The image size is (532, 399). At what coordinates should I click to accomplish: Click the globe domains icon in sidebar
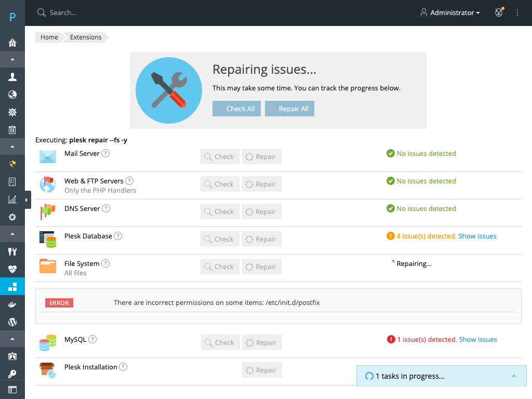click(12, 95)
